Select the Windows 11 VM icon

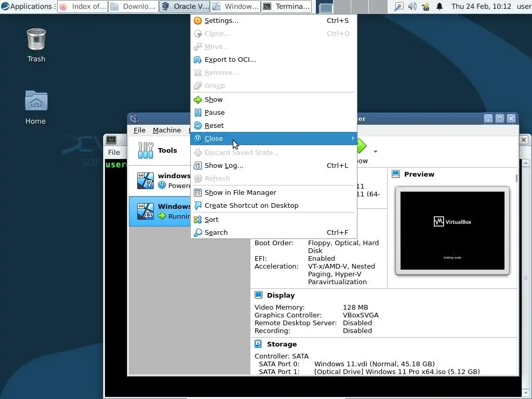pyautogui.click(x=145, y=211)
